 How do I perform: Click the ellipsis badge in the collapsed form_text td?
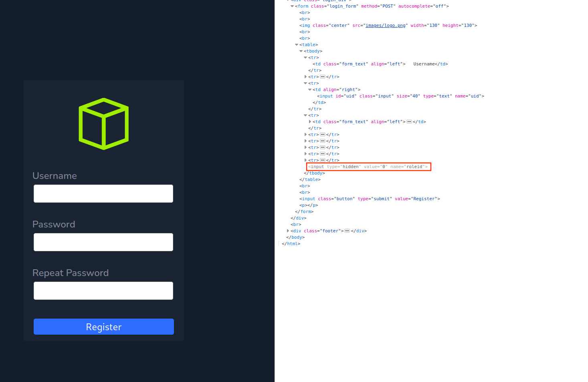point(409,122)
